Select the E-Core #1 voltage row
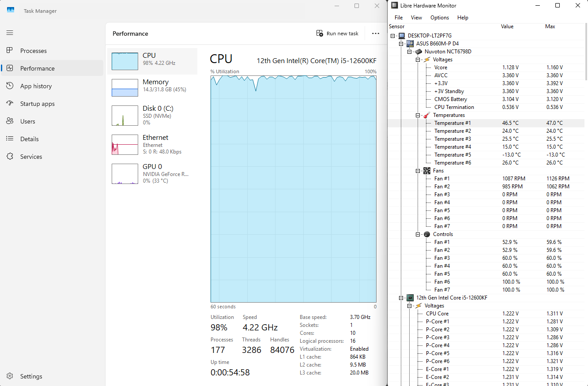Viewport: 588px width, 386px height. tap(486, 369)
